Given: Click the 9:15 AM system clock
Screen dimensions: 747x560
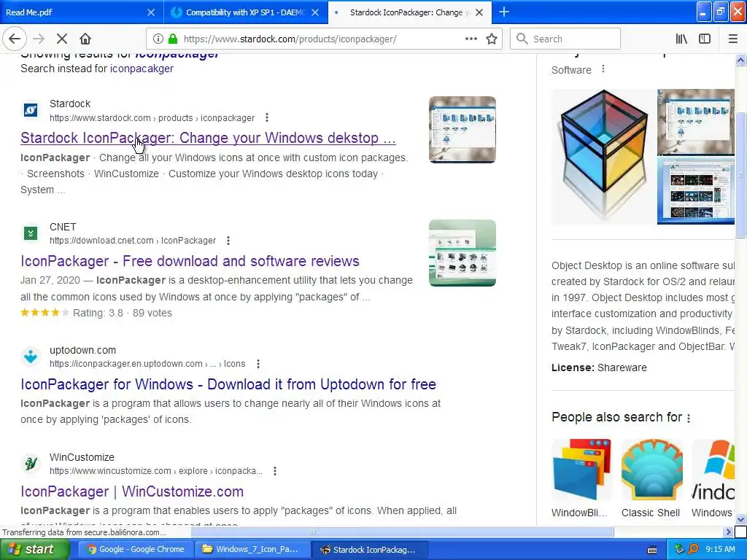Looking at the screenshot, I should click(x=720, y=549).
